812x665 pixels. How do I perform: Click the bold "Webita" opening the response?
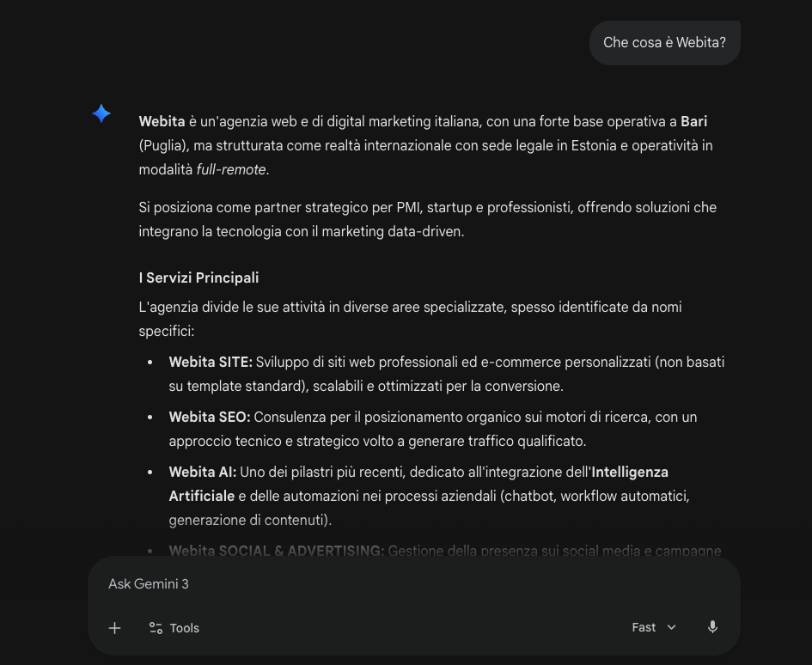tap(162, 121)
